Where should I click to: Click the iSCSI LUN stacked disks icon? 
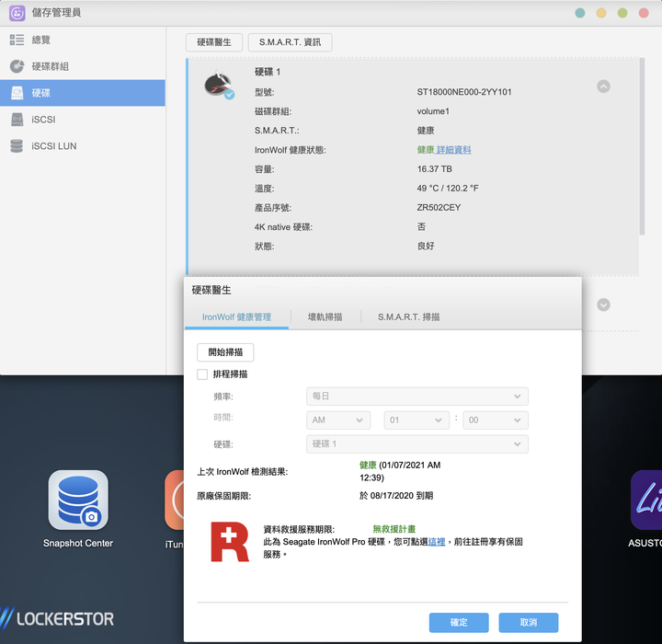coord(17,146)
